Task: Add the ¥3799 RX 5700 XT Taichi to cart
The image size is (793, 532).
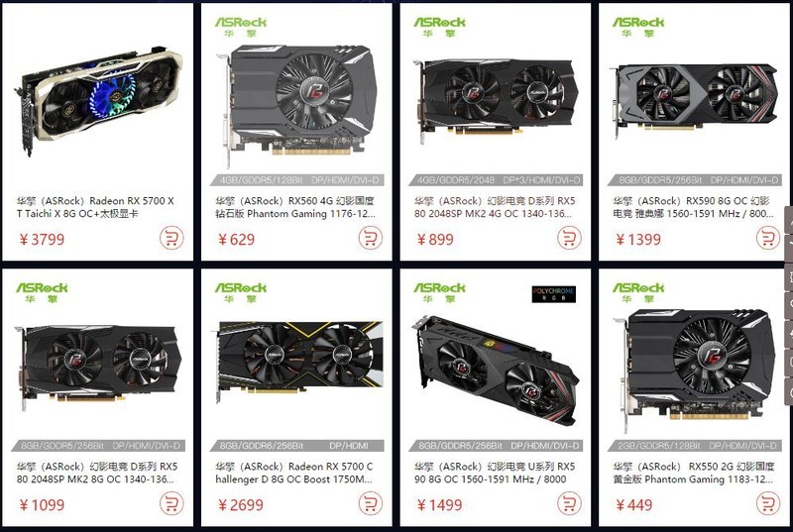Action: click(x=171, y=238)
